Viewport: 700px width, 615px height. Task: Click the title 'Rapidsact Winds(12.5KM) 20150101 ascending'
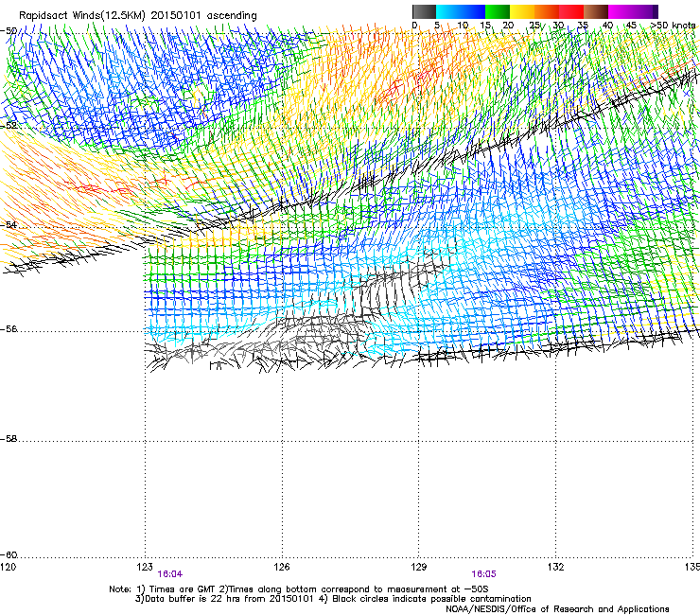pyautogui.click(x=138, y=16)
